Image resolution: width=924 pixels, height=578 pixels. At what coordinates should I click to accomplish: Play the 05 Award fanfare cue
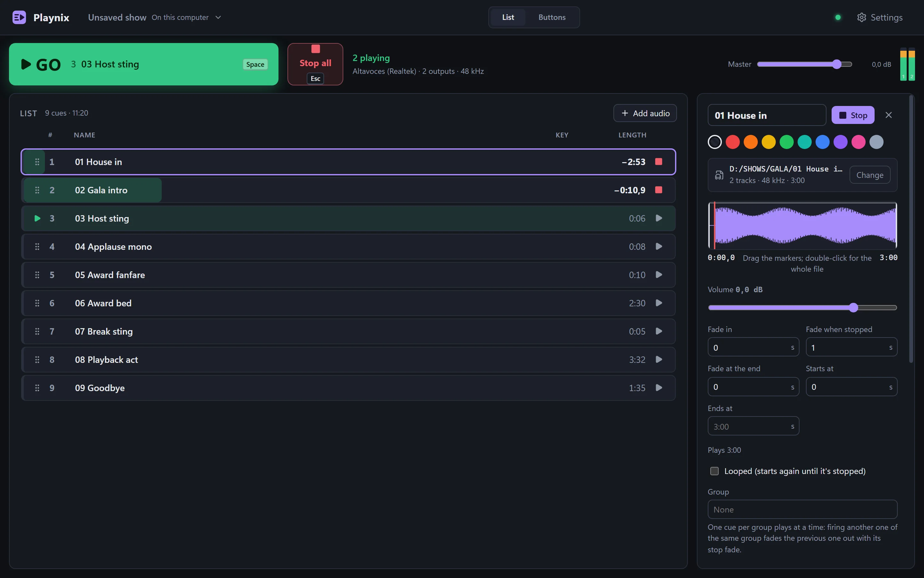click(x=659, y=275)
